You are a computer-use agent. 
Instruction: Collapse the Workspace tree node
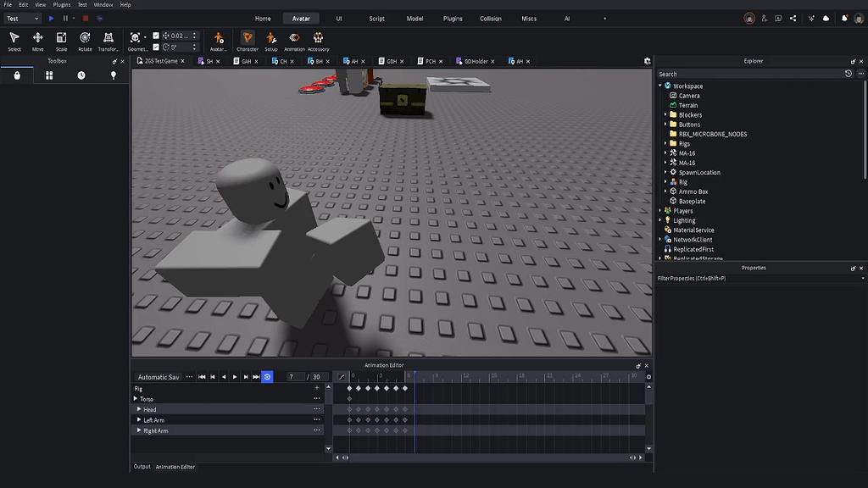(x=659, y=86)
